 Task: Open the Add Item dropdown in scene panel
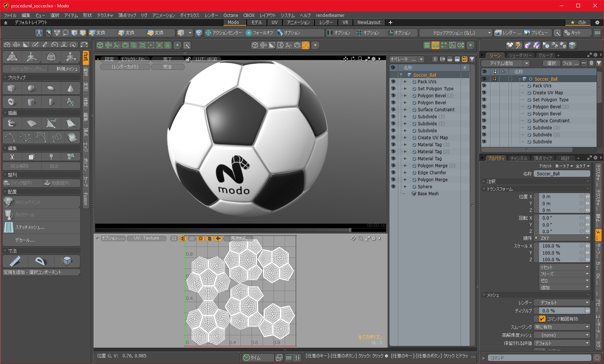coord(506,63)
